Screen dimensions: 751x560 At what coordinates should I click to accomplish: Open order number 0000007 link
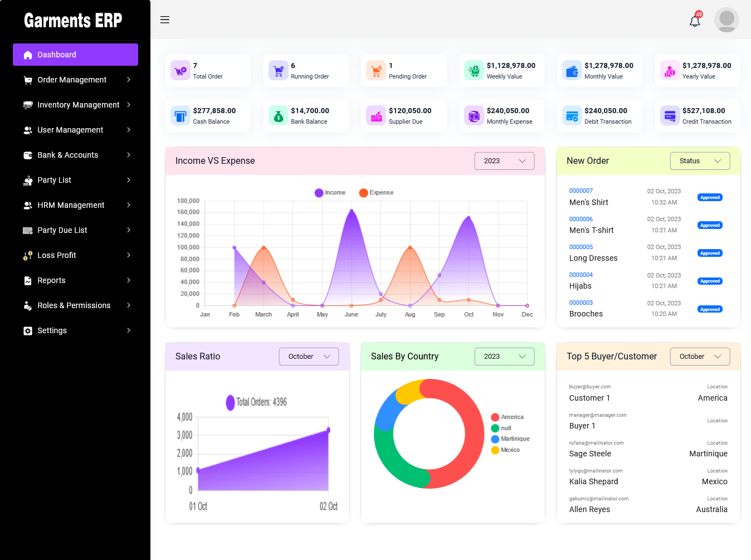point(581,191)
